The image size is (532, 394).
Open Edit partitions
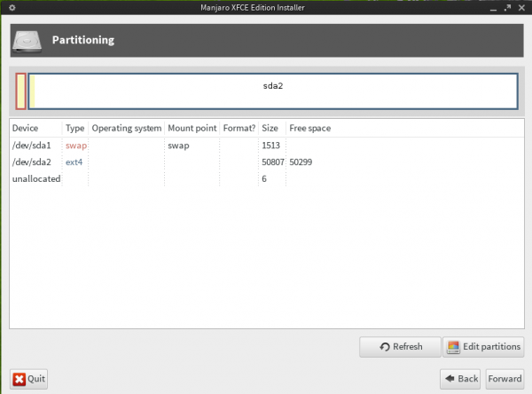[x=483, y=347]
